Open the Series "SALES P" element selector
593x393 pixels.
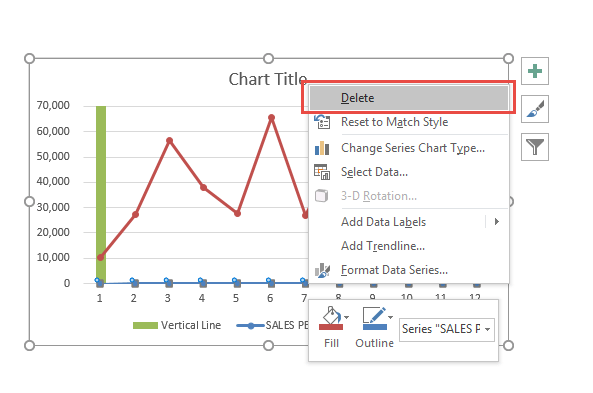447,329
